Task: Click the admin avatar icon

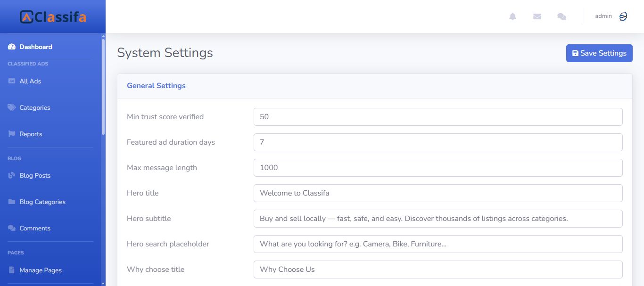Action: click(623, 16)
